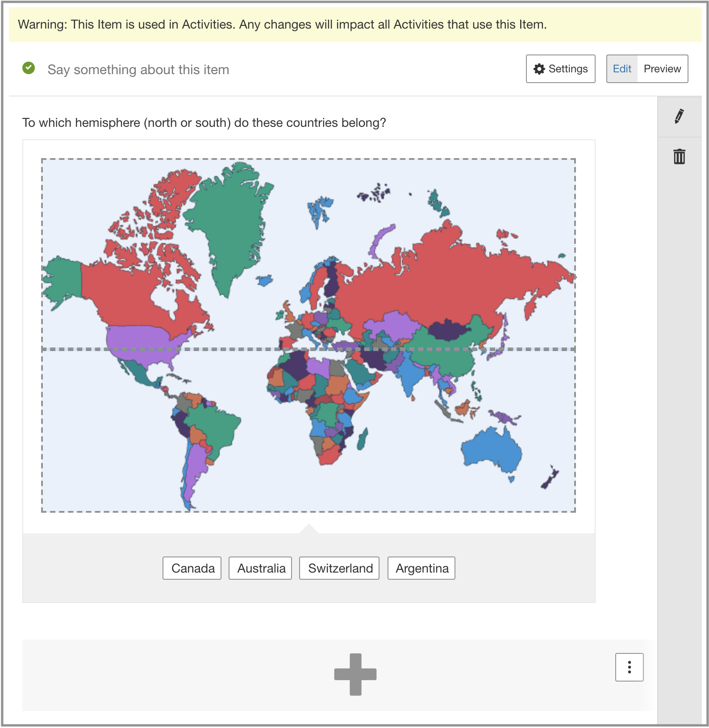Click the trash can delete icon
Image resolution: width=709 pixels, height=728 pixels.
(x=679, y=156)
